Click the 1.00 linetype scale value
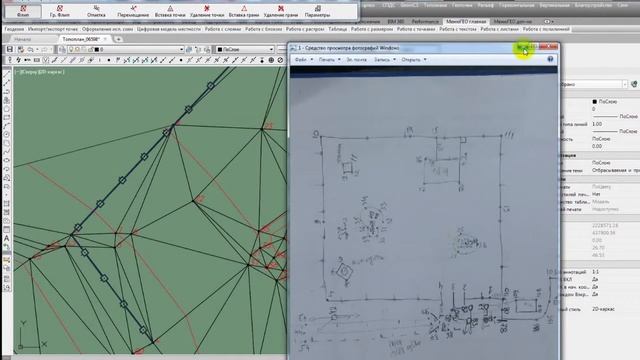640x360 pixels. point(597,124)
